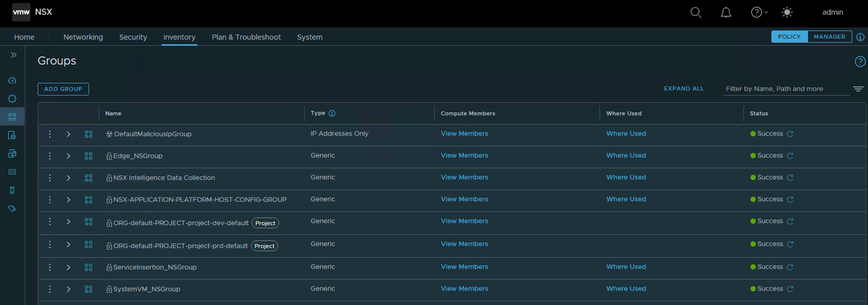
Task: Expand NSX Intelligence Data Collection row
Action: (68, 178)
